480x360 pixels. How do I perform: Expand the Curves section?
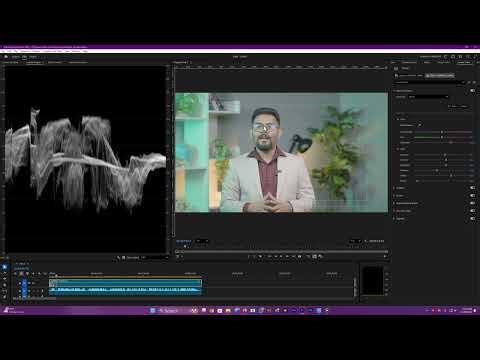[394, 196]
